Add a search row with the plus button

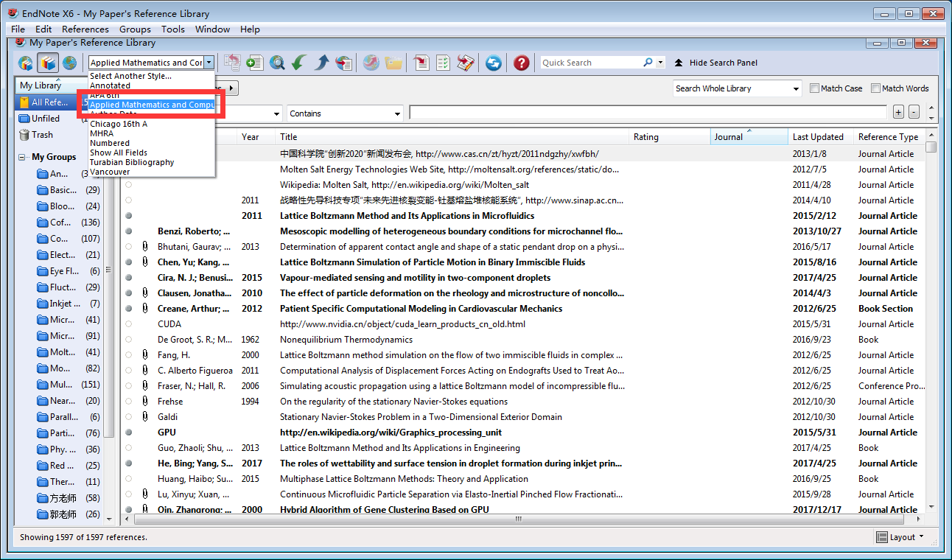click(898, 113)
